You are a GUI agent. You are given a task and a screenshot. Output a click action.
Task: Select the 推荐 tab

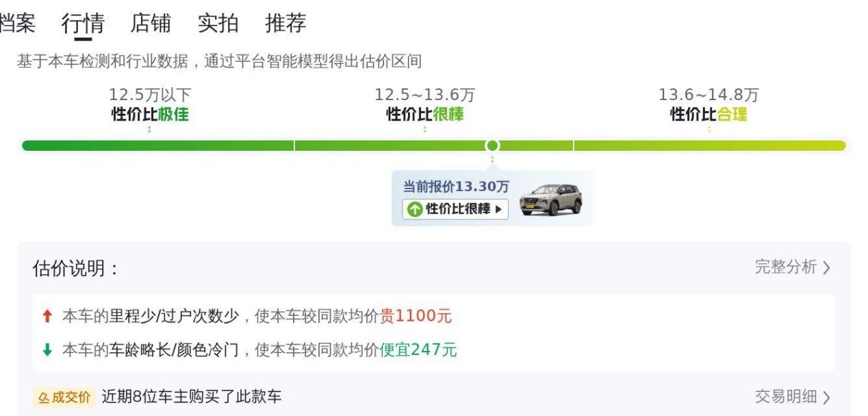click(x=285, y=23)
